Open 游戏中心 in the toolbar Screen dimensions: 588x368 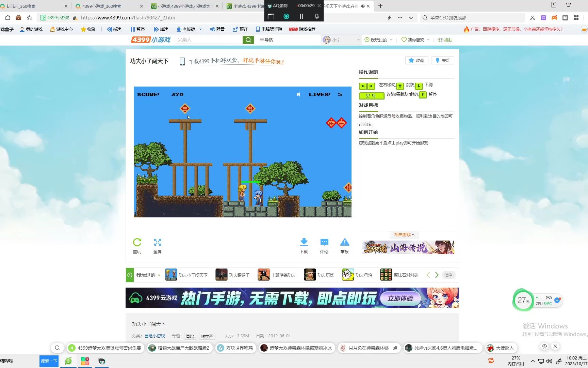tap(61, 29)
